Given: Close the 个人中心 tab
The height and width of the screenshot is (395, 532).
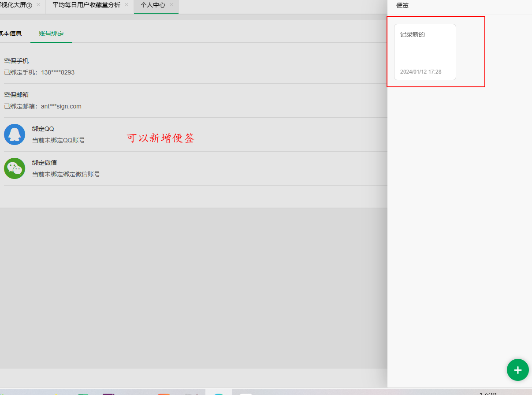Looking at the screenshot, I should click(171, 5).
